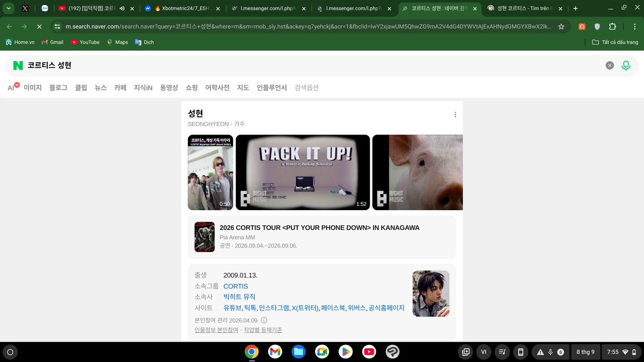Open the downloads tray icon

coord(466,352)
